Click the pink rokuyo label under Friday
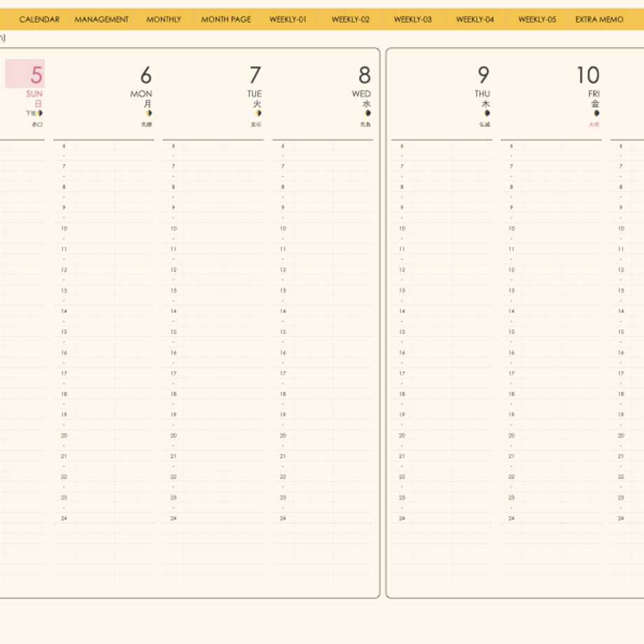Image resolution: width=644 pixels, height=644 pixels. coord(594,124)
